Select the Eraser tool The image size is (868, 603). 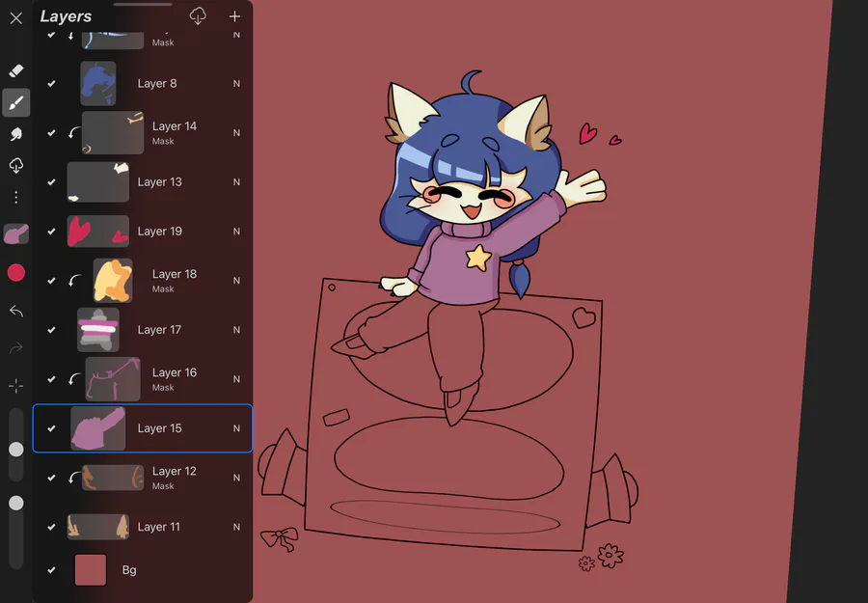[x=16, y=70]
